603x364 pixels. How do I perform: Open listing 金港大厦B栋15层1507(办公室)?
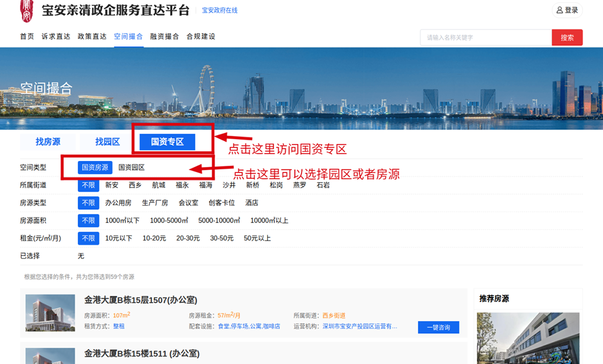140,300
